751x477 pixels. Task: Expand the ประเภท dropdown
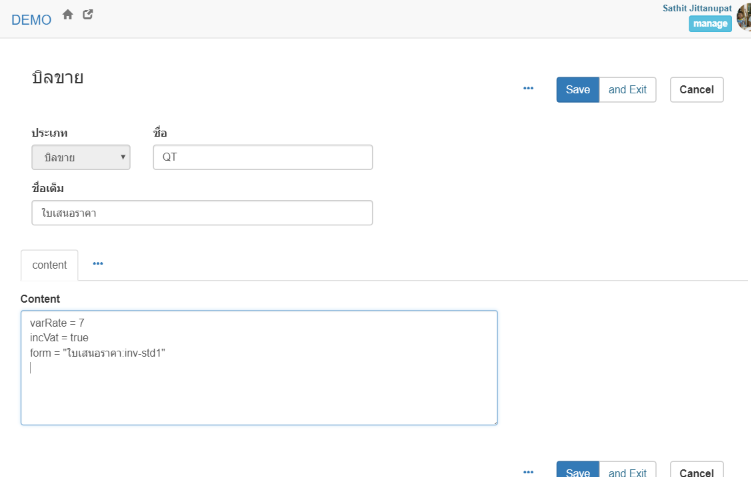click(81, 157)
